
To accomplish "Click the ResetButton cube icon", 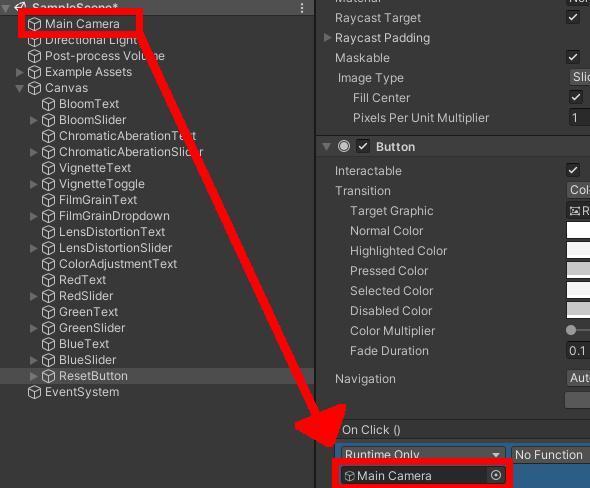I will coord(48,376).
